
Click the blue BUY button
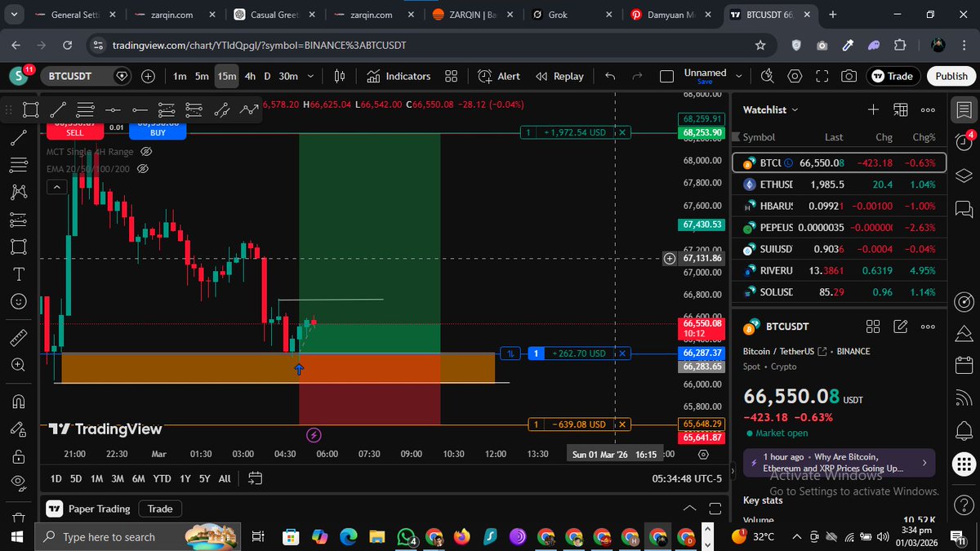(x=158, y=131)
